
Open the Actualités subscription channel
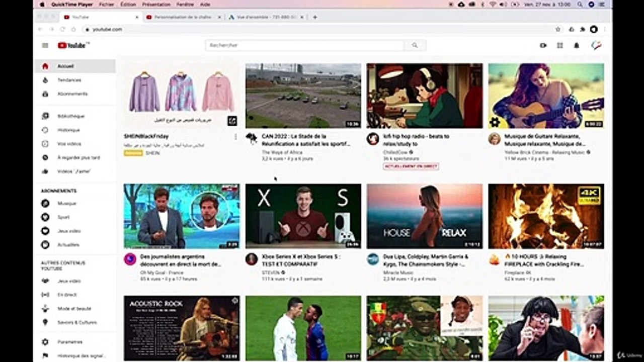click(75, 244)
